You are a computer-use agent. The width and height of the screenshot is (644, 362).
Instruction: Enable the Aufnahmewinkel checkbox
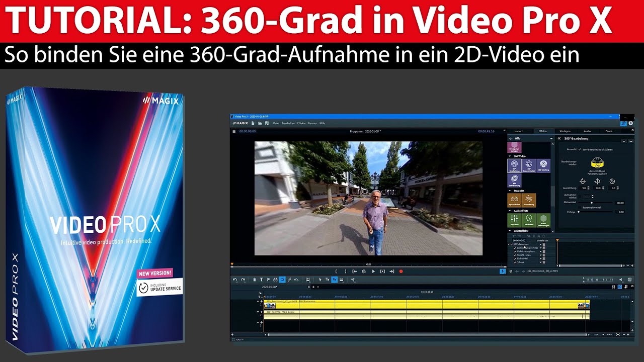tap(580, 197)
